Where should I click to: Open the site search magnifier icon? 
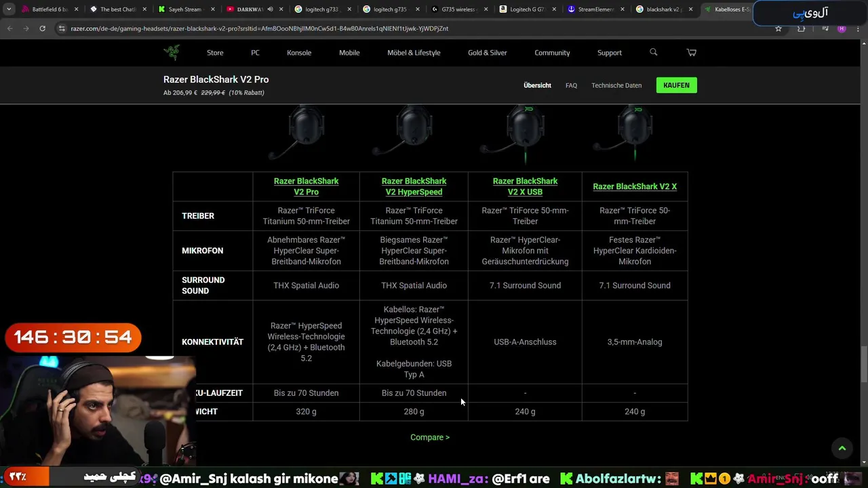click(x=654, y=52)
